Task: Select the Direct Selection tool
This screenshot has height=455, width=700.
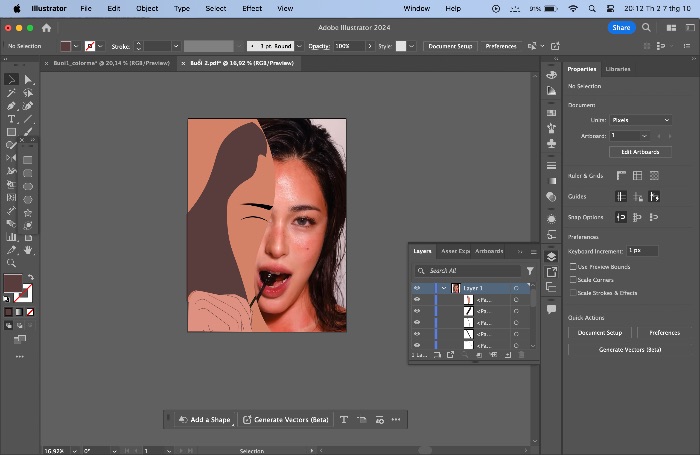Action: pos(28,79)
